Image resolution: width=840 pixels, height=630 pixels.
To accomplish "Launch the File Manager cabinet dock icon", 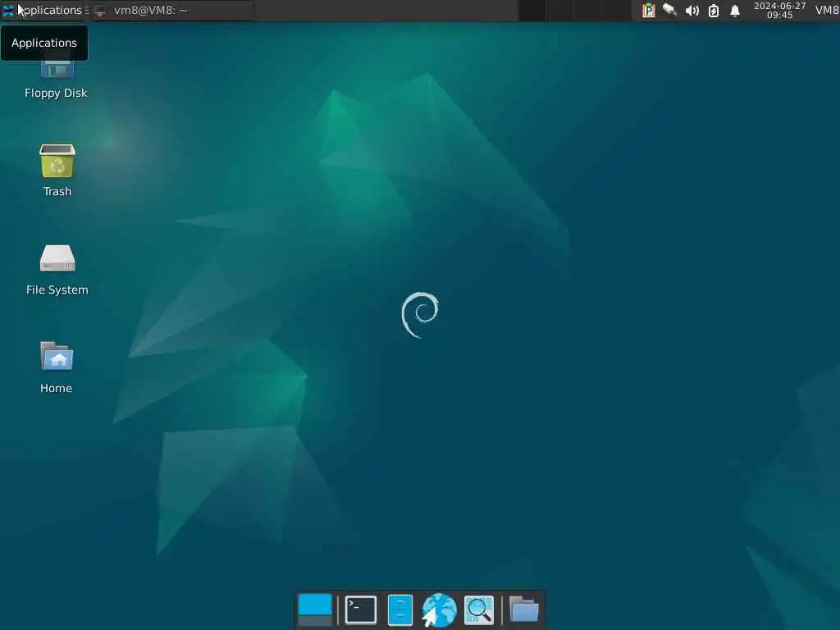I will pyautogui.click(x=399, y=609).
